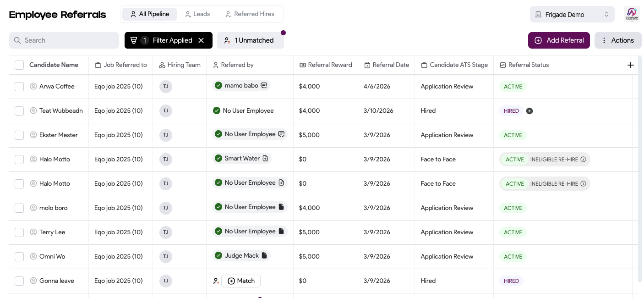The width and height of the screenshot is (644, 298).
Task: Check the Gonna leave row checkbox
Action: pos(19,281)
